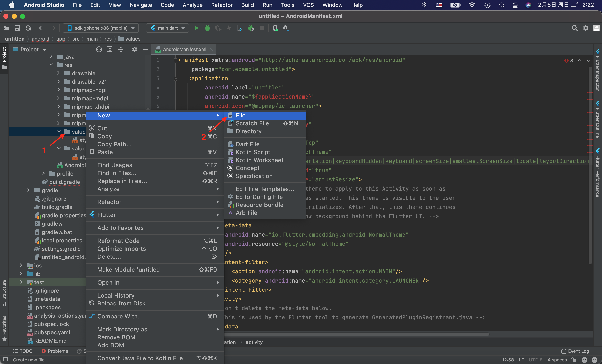Image resolution: width=602 pixels, height=364 pixels.
Task: Toggle the read-only lock icon in status bar
Action: pyautogui.click(x=574, y=360)
